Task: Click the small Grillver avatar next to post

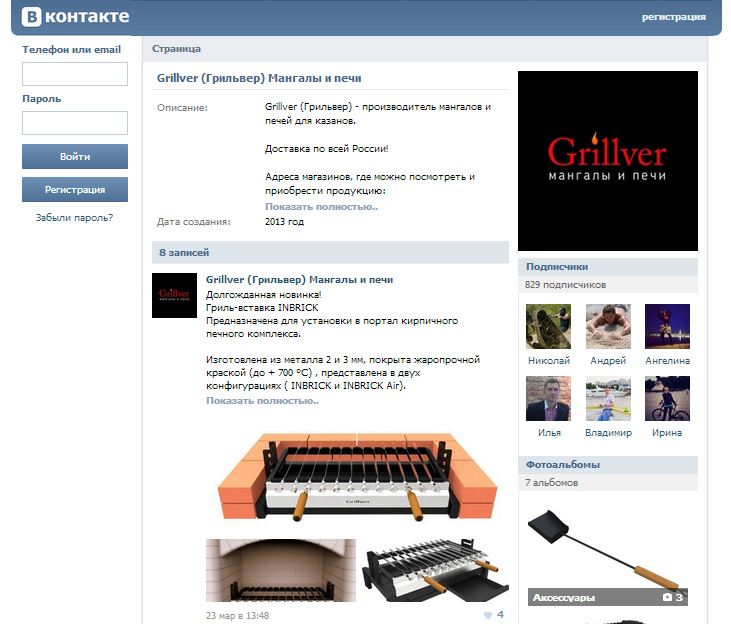Action: pyautogui.click(x=174, y=295)
